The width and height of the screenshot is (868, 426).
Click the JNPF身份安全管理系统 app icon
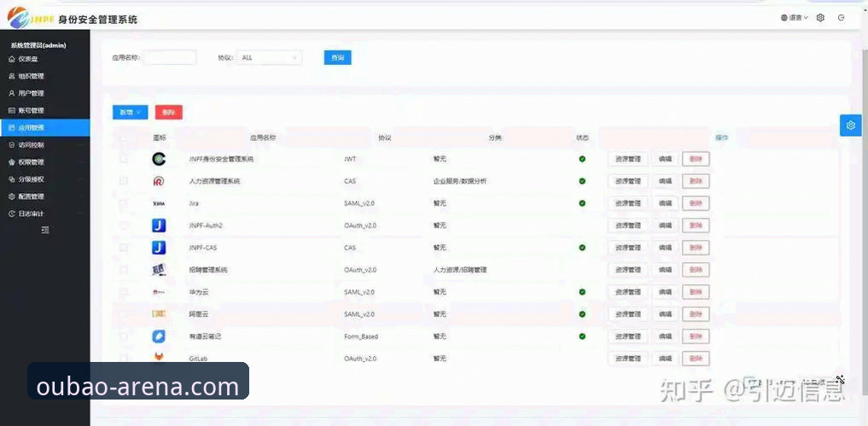pos(159,159)
